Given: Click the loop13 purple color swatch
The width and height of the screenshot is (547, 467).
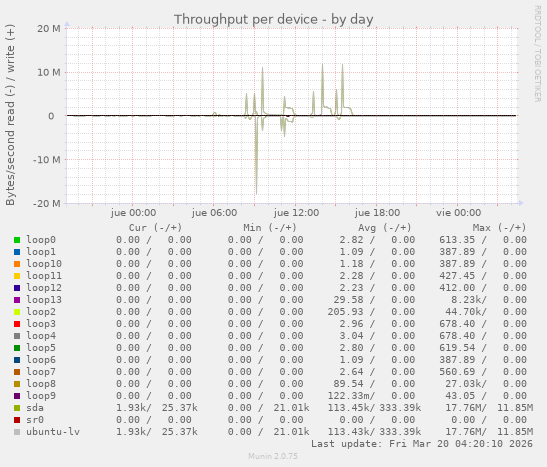Looking at the screenshot, I should [x=17, y=300].
